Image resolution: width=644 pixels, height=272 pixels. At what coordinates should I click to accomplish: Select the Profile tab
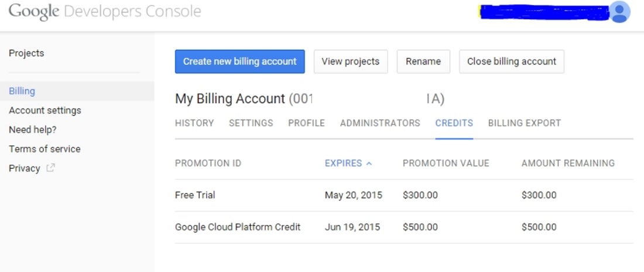(306, 123)
